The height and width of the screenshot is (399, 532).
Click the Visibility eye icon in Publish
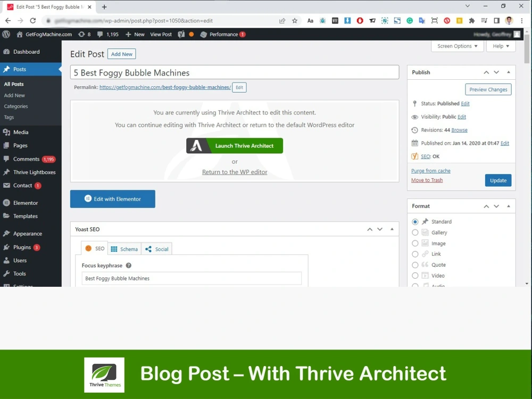click(414, 117)
